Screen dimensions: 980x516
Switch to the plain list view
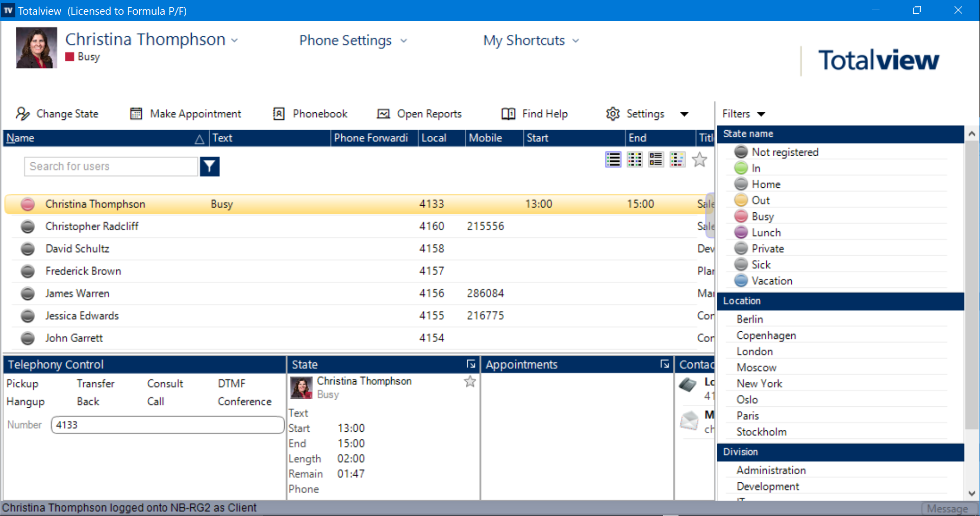tap(613, 159)
